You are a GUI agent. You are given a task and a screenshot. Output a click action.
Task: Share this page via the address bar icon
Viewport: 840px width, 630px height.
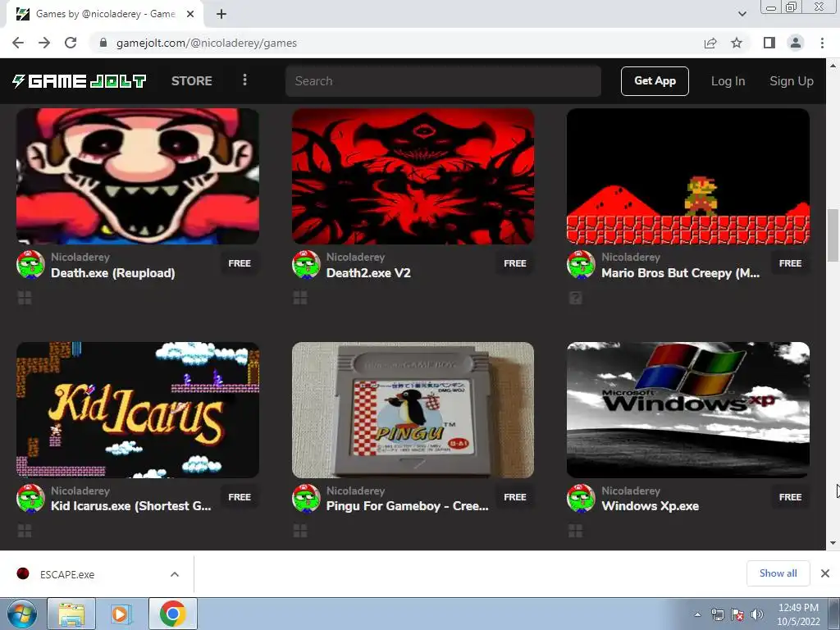click(710, 43)
